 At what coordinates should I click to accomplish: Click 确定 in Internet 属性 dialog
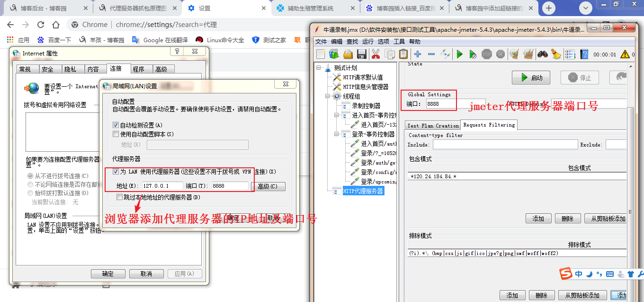tap(108, 274)
